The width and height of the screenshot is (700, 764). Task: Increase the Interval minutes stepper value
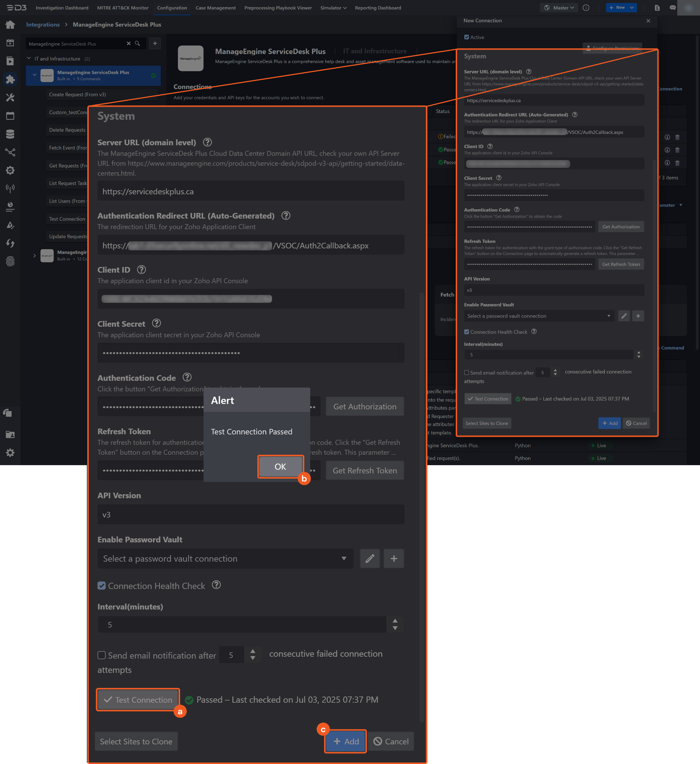click(395, 621)
